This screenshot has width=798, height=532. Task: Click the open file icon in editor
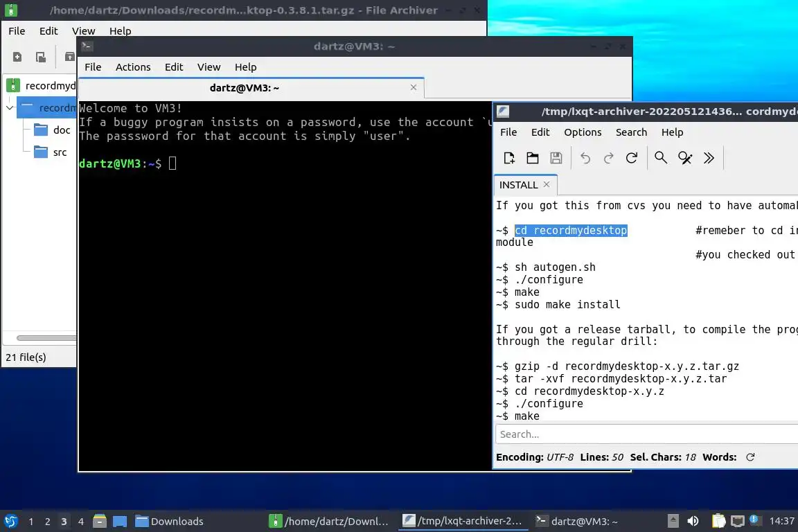tap(532, 158)
